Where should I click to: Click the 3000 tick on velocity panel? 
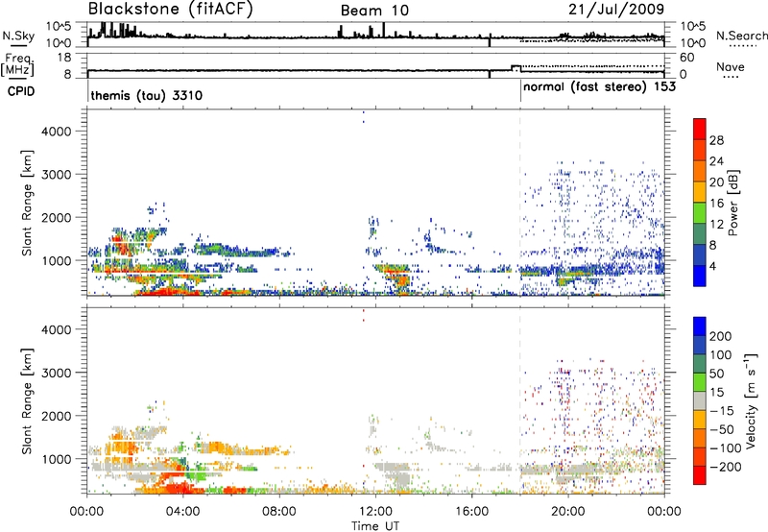[56, 373]
